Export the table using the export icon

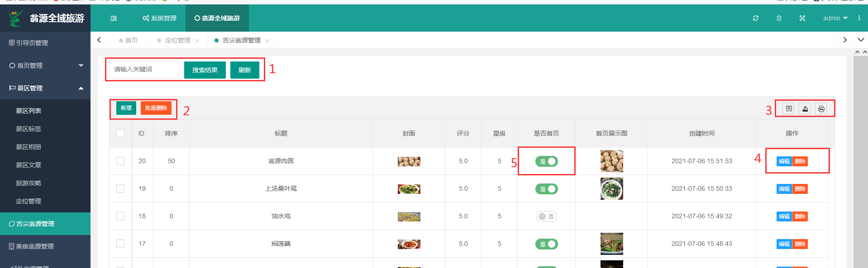805,108
